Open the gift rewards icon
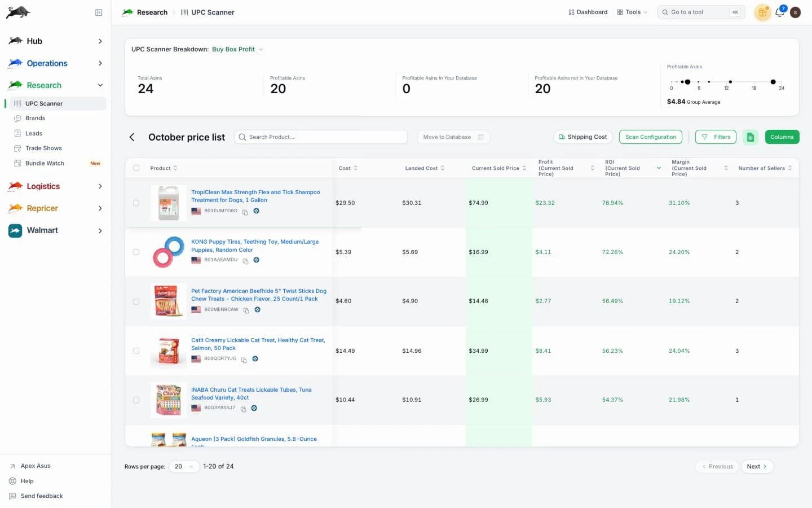 pos(762,12)
